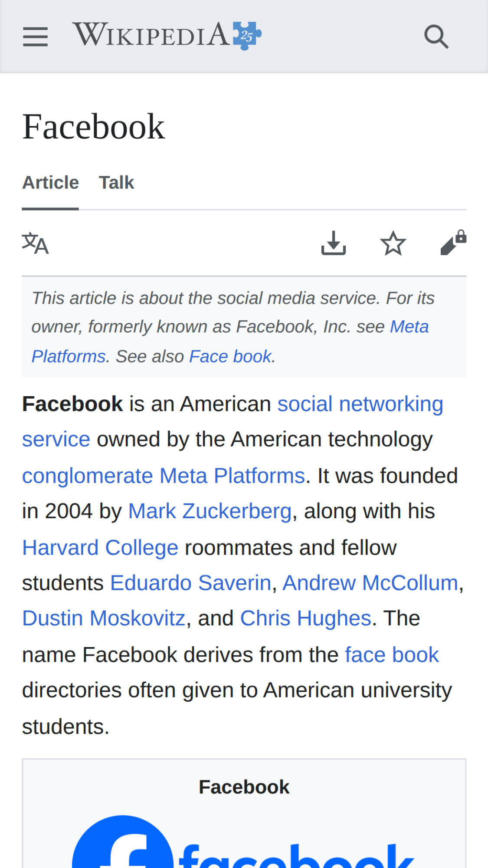The width and height of the screenshot is (488, 868).
Task: Click the locked edit pencil icon
Action: [452, 243]
